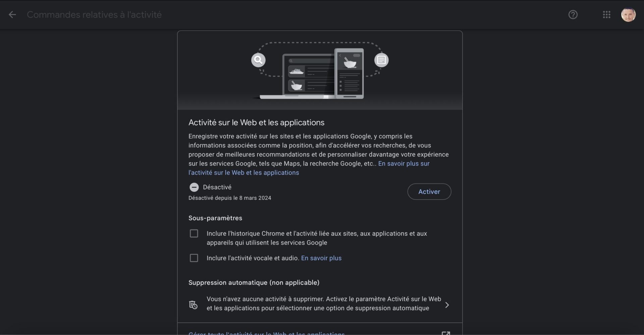Image resolution: width=644 pixels, height=335 pixels.
Task: Click the auto-delete trash clock icon
Action: point(193,305)
